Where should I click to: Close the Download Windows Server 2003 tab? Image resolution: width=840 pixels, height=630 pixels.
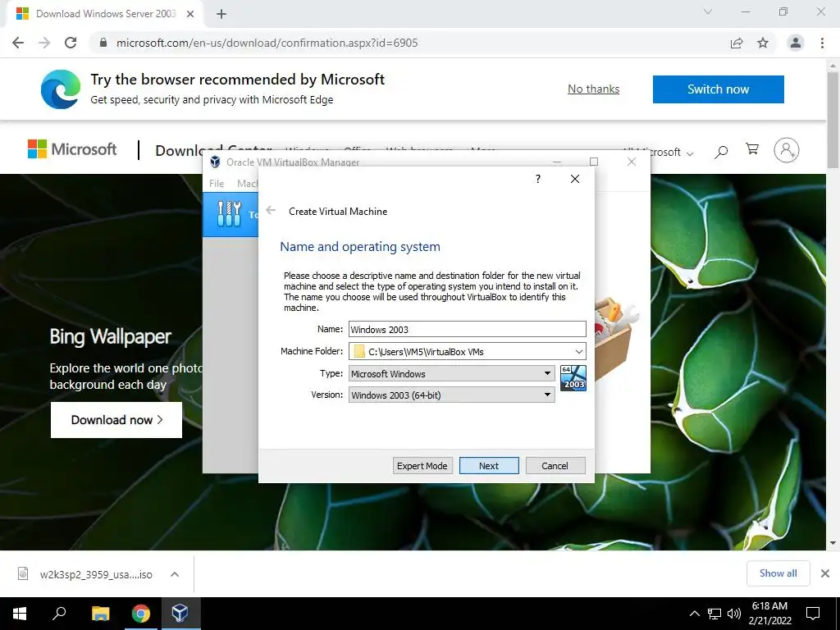click(190, 14)
